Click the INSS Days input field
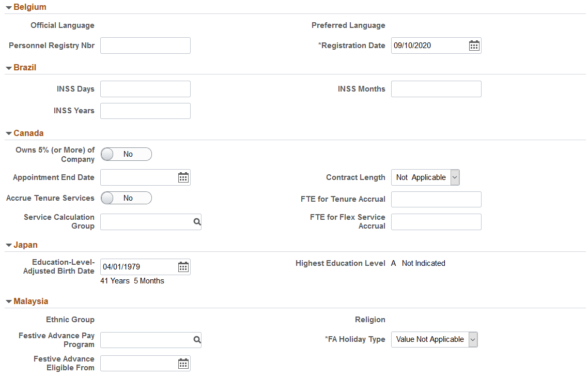 (145, 88)
